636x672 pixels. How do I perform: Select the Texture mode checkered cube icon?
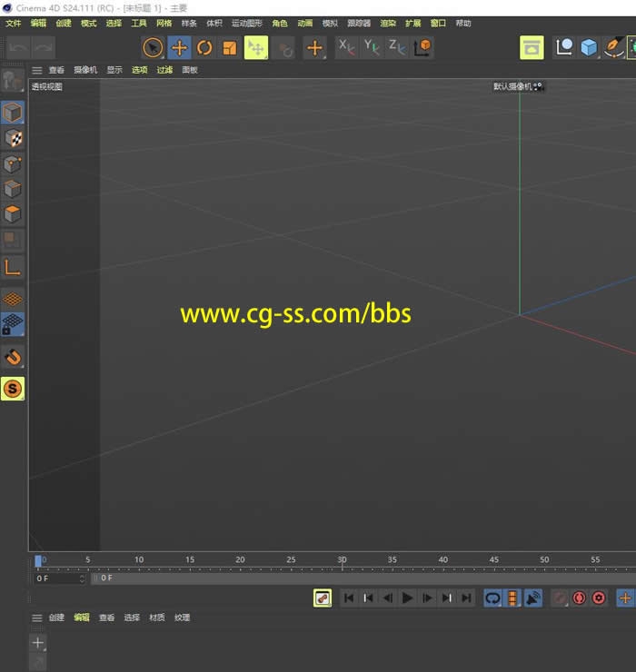coord(13,138)
